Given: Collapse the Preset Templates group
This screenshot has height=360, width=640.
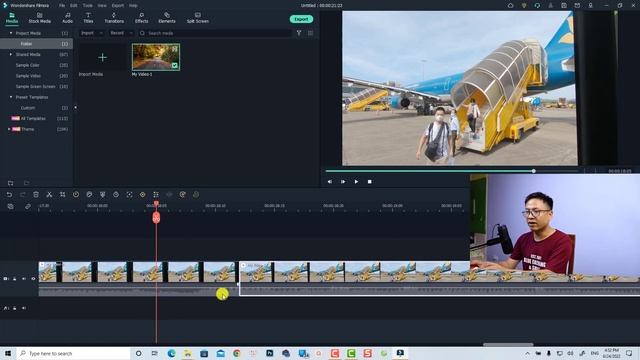Looking at the screenshot, I should pyautogui.click(x=11, y=97).
